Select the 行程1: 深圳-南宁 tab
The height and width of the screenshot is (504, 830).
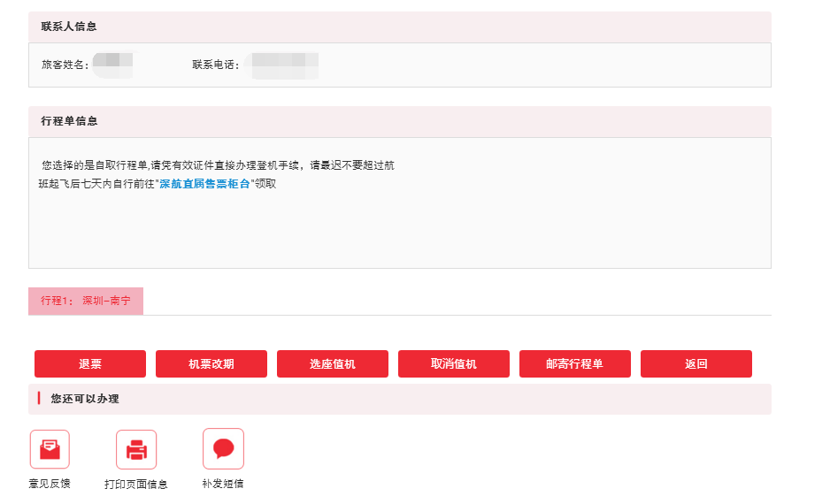(86, 301)
